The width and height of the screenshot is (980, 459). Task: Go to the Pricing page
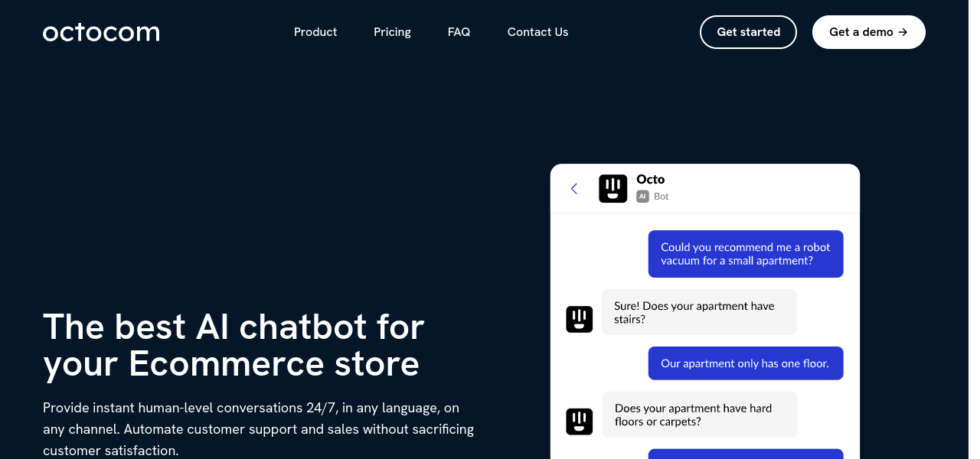tap(392, 32)
